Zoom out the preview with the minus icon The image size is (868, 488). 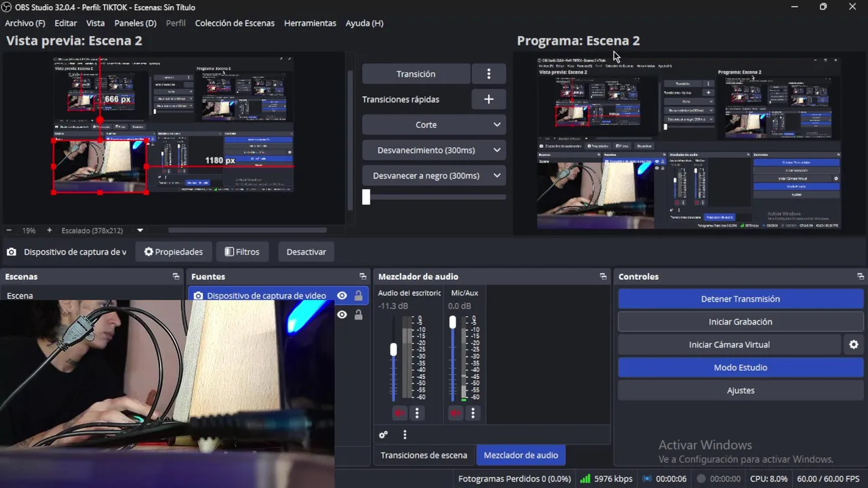[9, 230]
